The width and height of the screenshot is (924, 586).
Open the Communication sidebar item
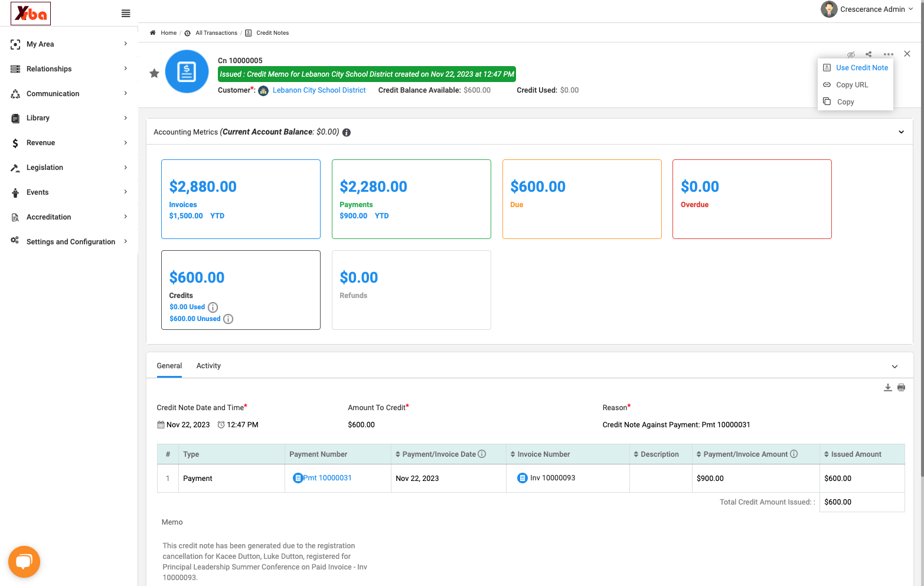[70, 94]
